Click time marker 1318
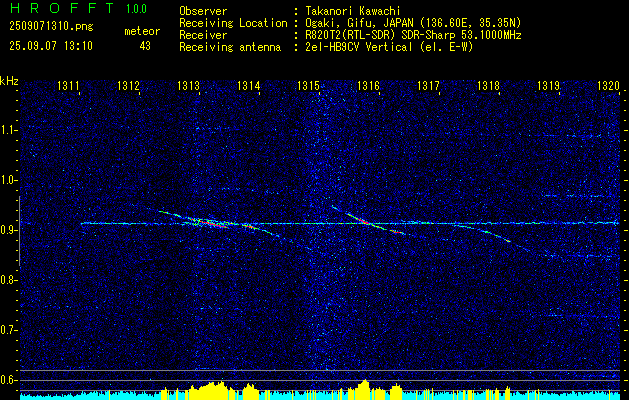The width and height of the screenshot is (629, 400). pos(488,85)
